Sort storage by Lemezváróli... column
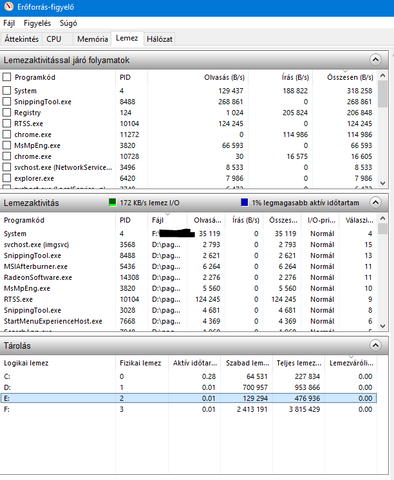This screenshot has height=480, width=394. (351, 363)
